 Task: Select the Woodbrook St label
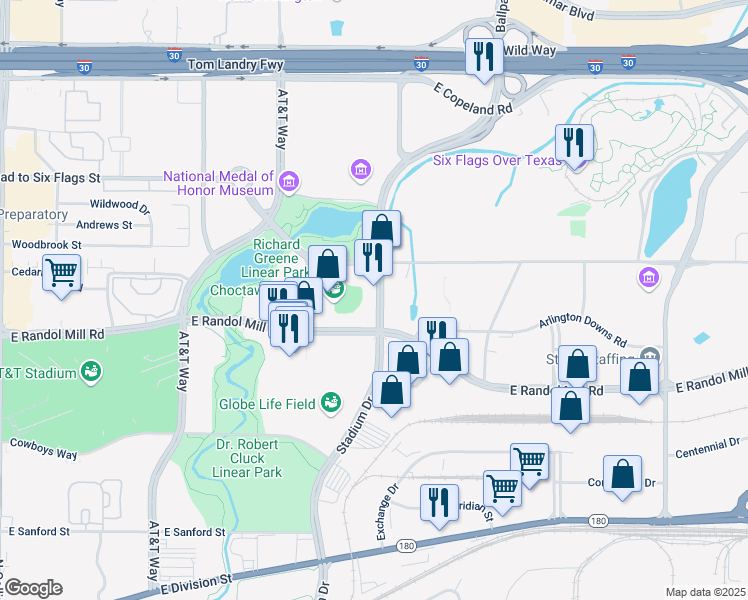(x=47, y=245)
